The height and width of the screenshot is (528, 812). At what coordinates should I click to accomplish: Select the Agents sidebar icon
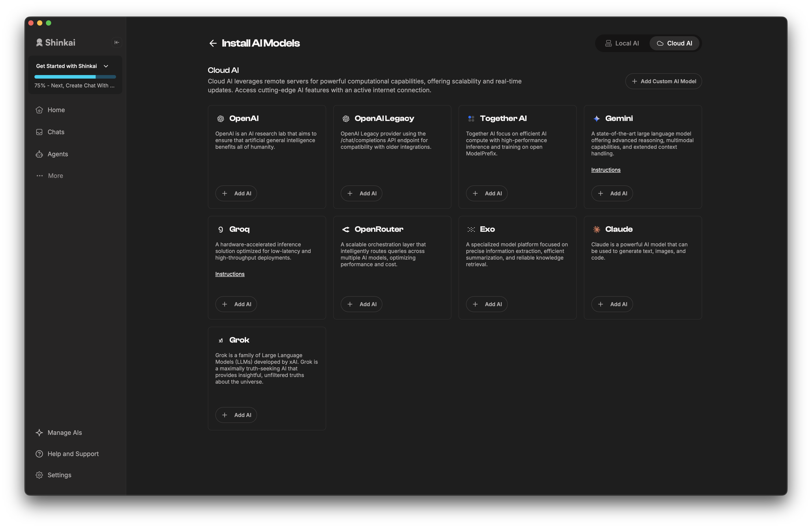[x=39, y=154]
